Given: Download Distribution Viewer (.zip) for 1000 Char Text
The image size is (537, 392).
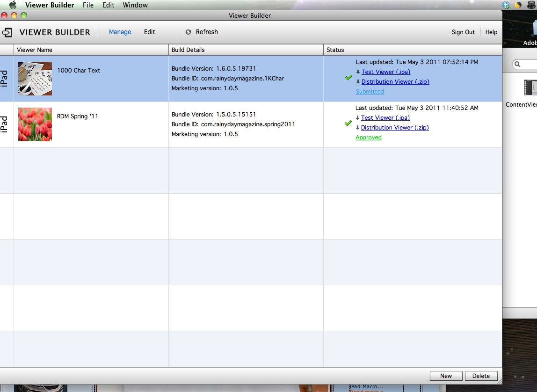Looking at the screenshot, I should 395,81.
